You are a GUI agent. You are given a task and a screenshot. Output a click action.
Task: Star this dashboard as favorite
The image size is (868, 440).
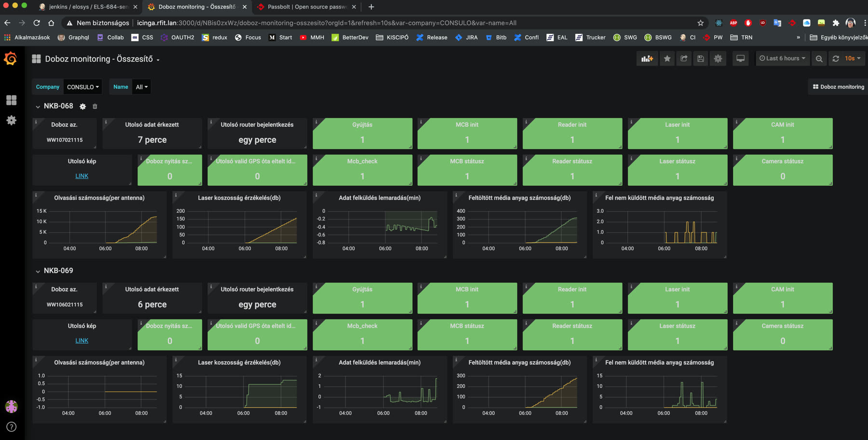tap(667, 58)
